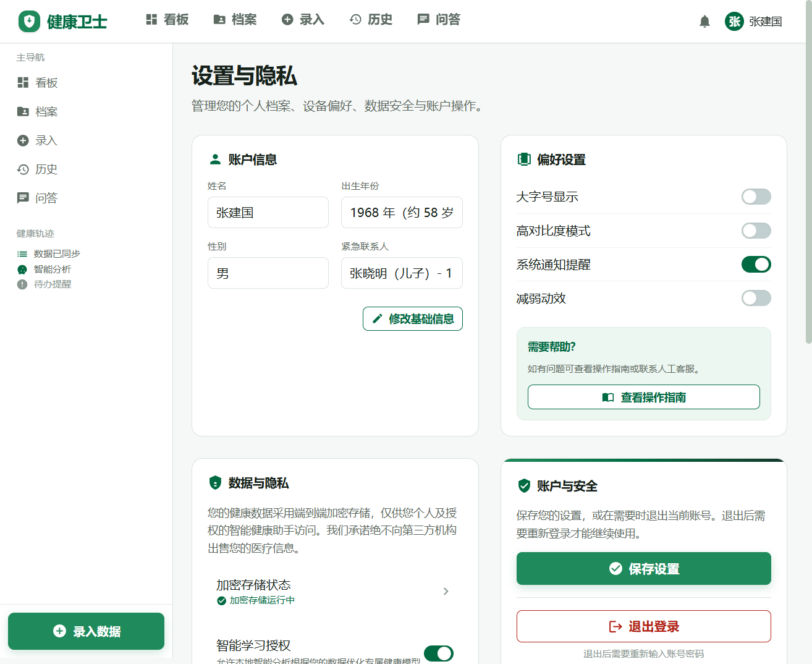Click 张建国 username in header
The image size is (812, 664).
766,22
